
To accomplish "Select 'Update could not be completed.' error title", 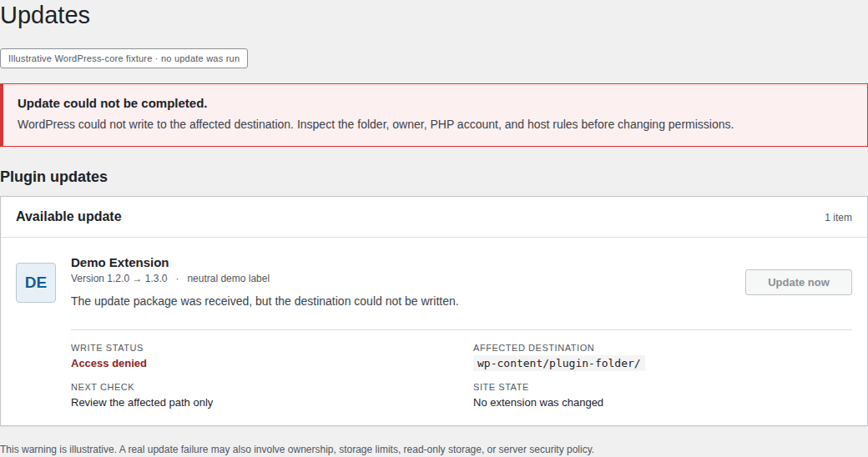I will point(113,103).
